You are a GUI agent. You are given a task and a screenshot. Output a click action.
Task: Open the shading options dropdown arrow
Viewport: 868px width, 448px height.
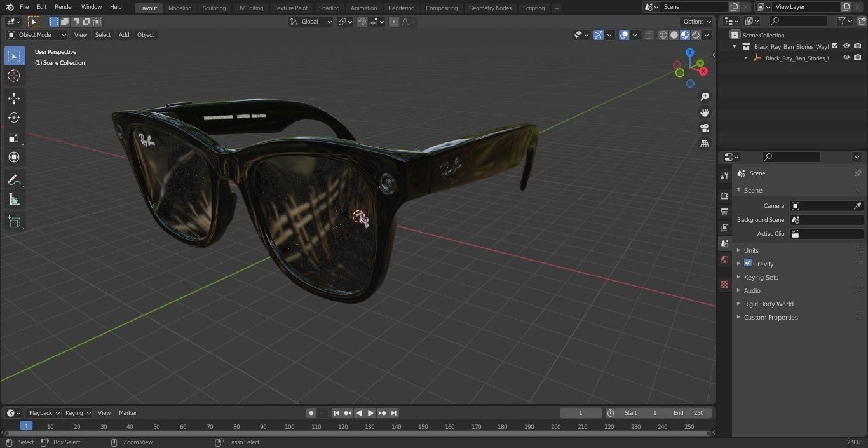click(x=707, y=35)
